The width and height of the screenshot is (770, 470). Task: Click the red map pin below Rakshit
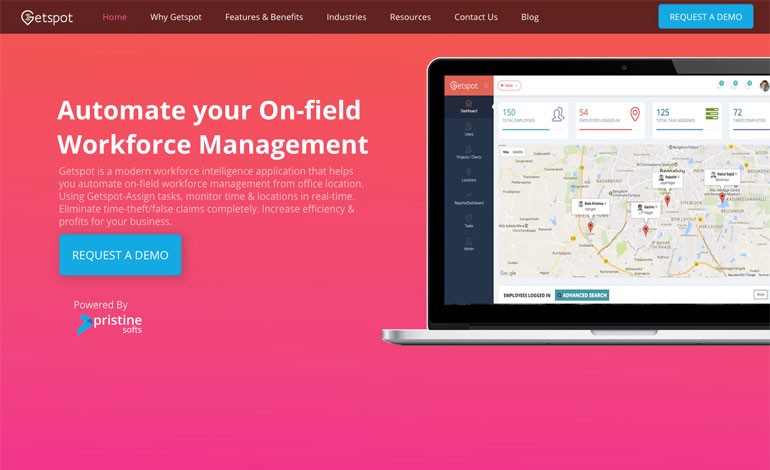(667, 200)
